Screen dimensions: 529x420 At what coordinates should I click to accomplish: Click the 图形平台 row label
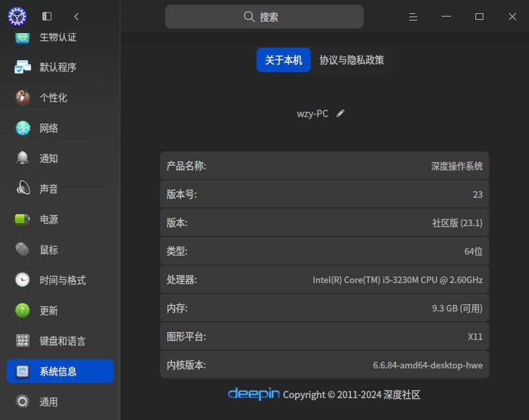tap(186, 337)
